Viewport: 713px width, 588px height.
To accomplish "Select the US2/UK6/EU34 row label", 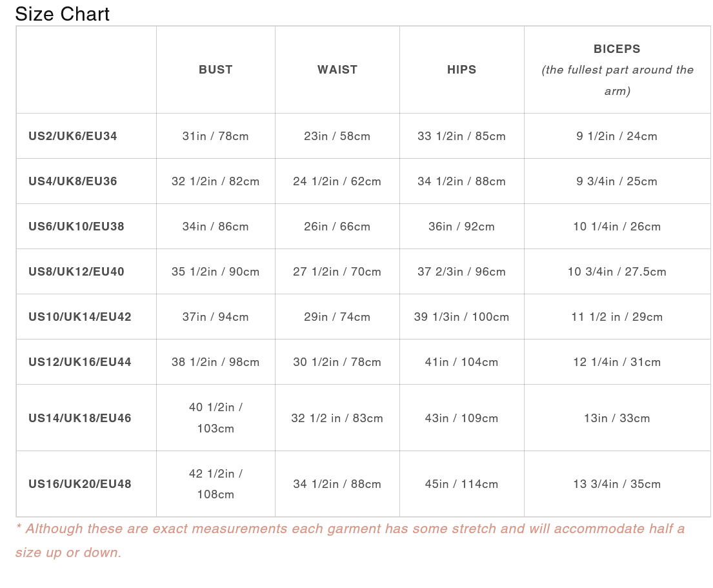I will coord(73,136).
